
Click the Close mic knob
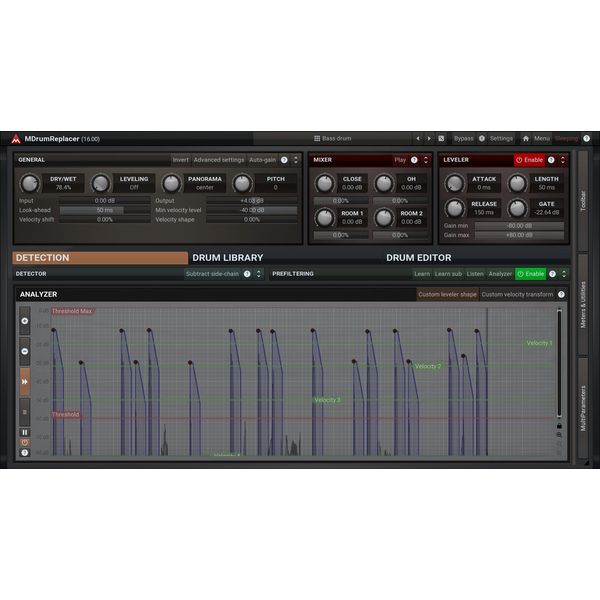tap(324, 183)
